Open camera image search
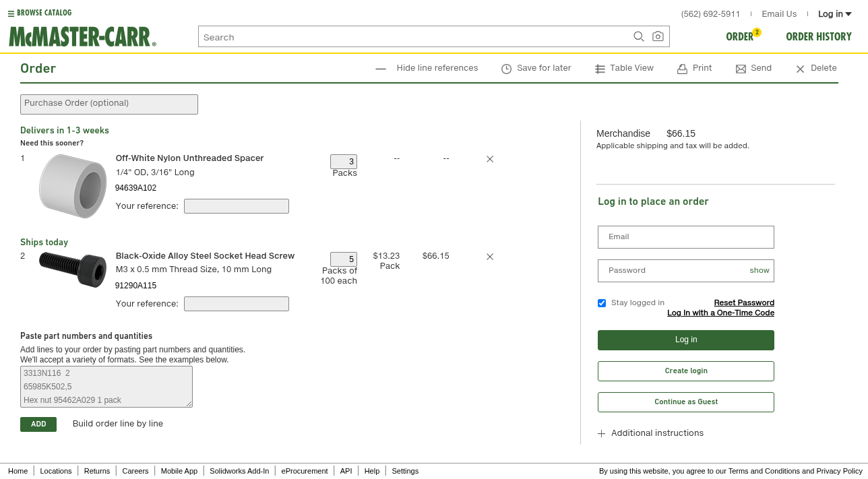 click(x=658, y=37)
